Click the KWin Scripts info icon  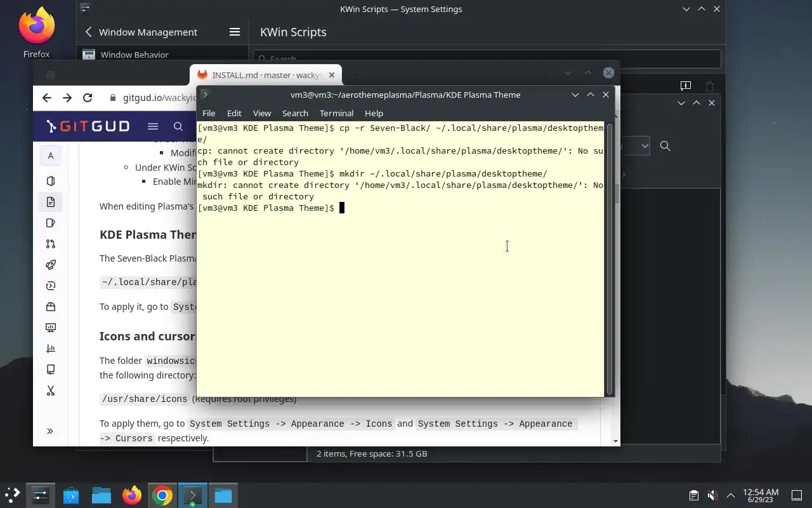[685, 86]
